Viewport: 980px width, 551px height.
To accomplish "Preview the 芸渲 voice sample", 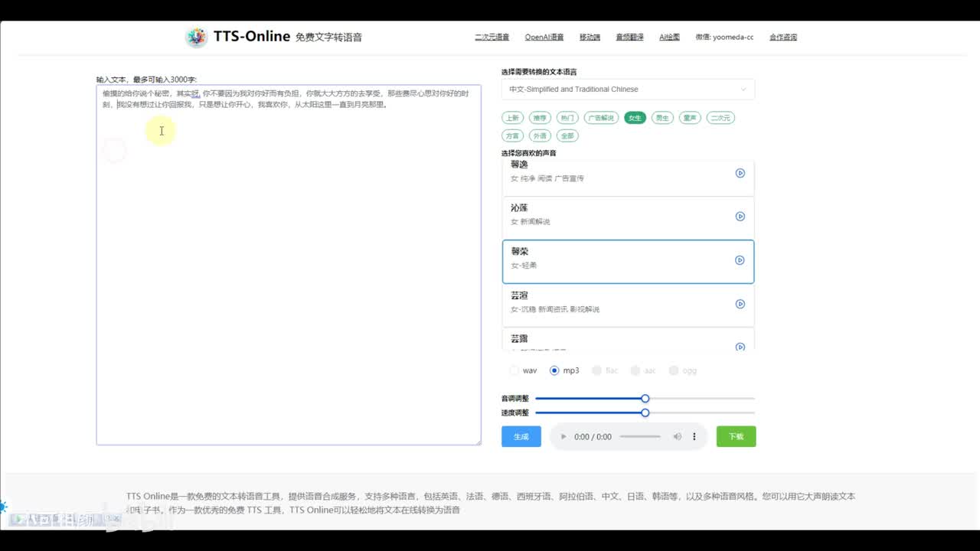I will click(740, 304).
